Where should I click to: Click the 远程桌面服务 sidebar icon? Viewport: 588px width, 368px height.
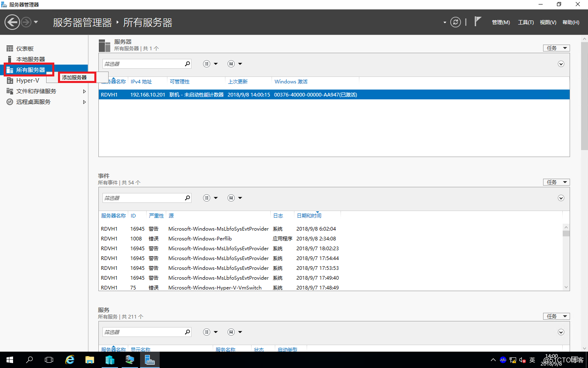click(10, 102)
